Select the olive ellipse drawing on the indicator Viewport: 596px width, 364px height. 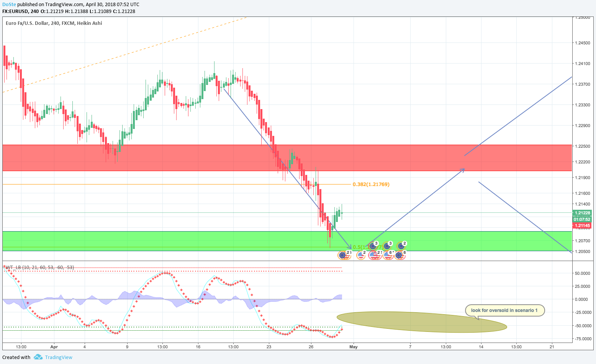(422, 322)
